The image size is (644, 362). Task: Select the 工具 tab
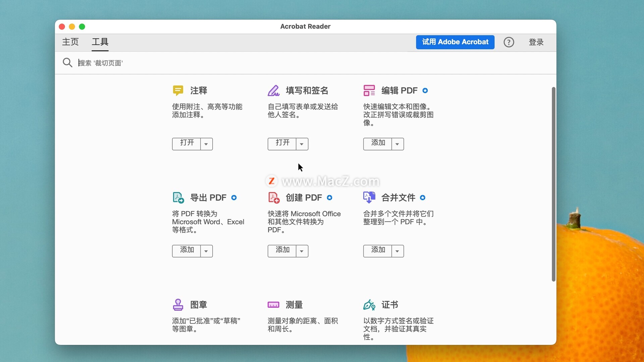click(100, 42)
